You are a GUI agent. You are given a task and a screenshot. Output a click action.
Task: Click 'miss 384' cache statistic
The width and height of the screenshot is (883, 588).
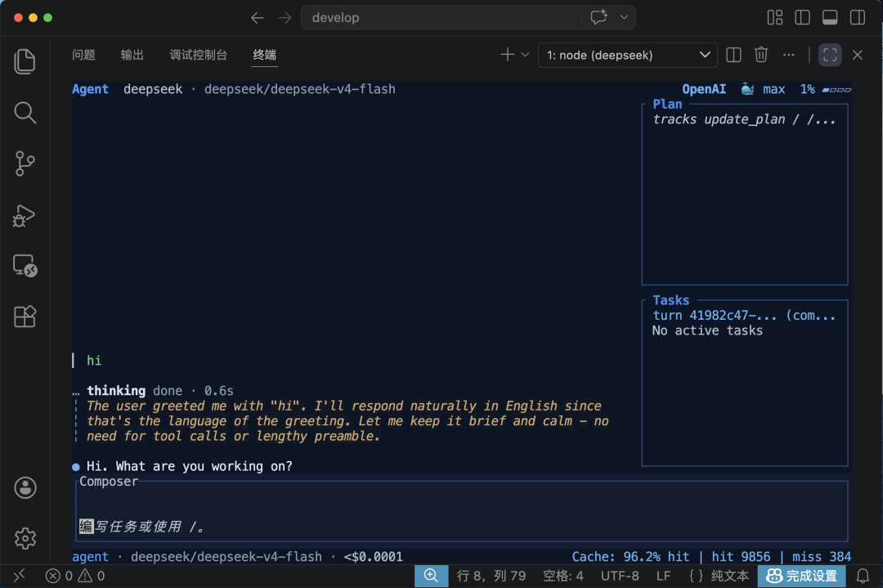pyautogui.click(x=822, y=556)
